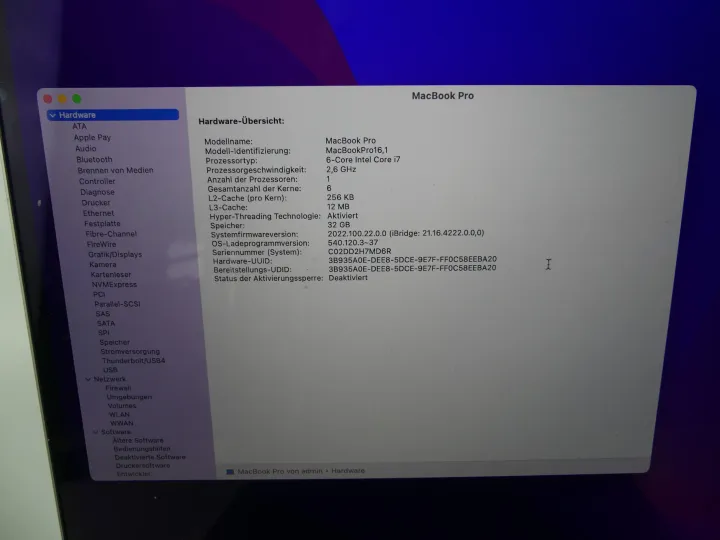This screenshot has height=540, width=720.
Task: Open the Festplatte entry
Action: coord(102,224)
